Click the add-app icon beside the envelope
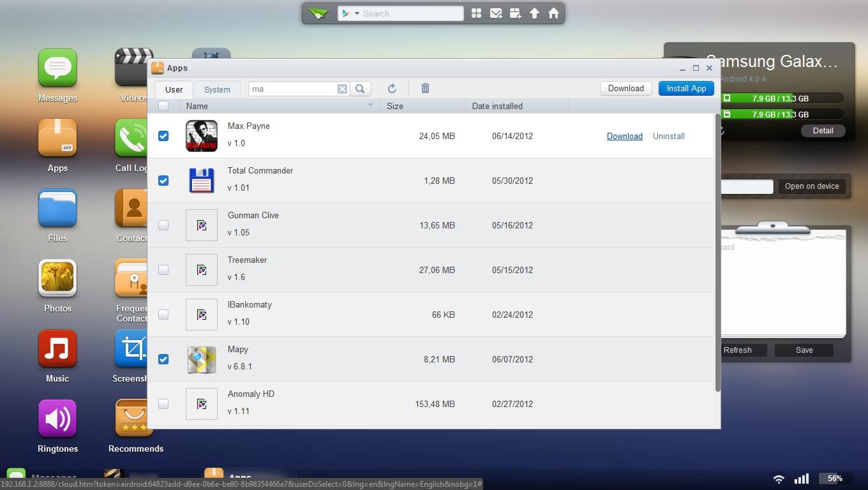This screenshot has width=868, height=490. click(515, 13)
